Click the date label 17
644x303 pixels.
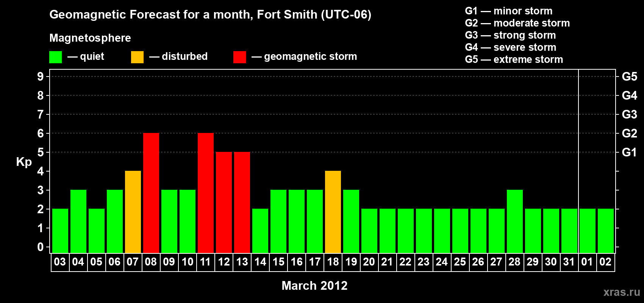click(314, 262)
